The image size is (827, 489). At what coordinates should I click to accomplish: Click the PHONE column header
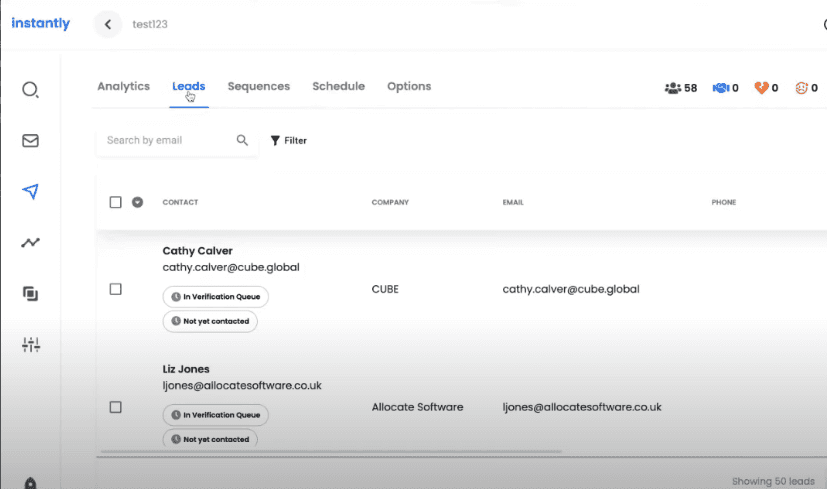[x=724, y=202]
